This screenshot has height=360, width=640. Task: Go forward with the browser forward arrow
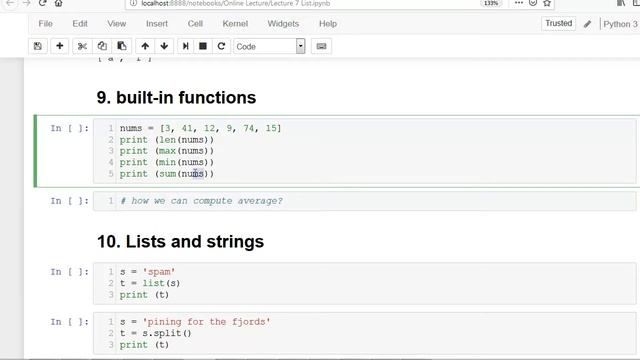pyautogui.click(x=26, y=3)
